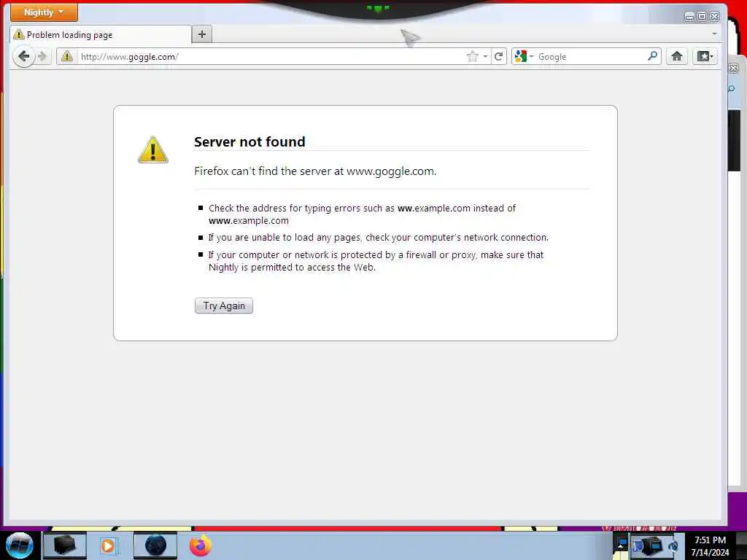The height and width of the screenshot is (560, 747).
Task: Open black box app on taskbar
Action: (x=64, y=545)
